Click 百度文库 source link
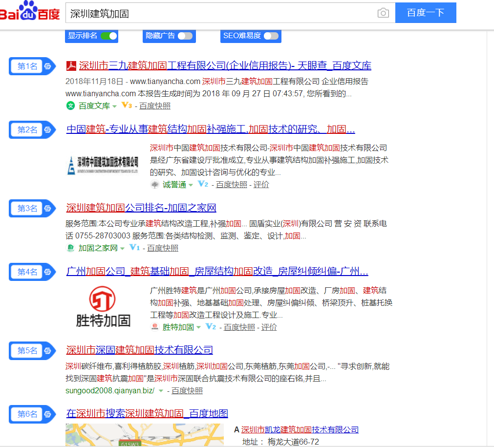Image resolution: width=494 pixels, height=448 pixels. [94, 106]
